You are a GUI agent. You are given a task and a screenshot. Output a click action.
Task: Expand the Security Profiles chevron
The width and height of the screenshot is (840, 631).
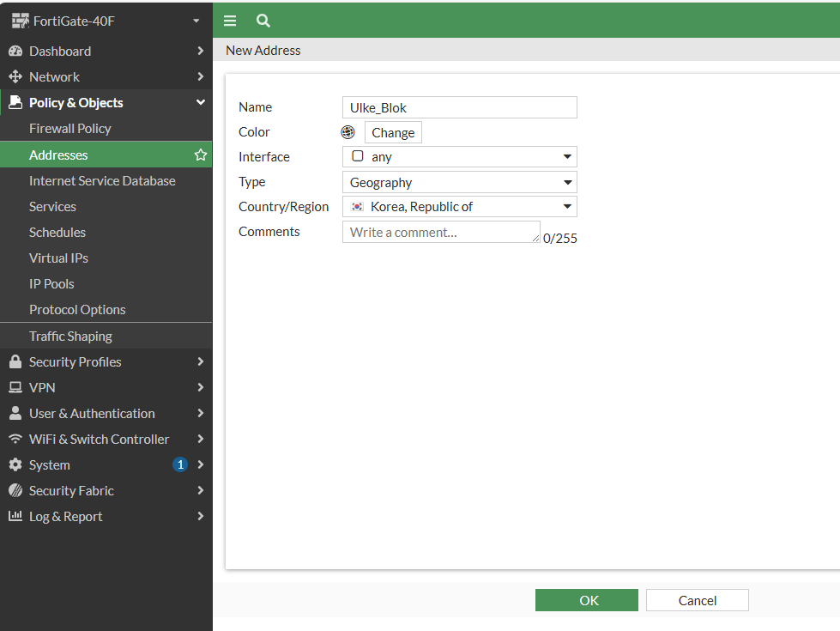pyautogui.click(x=201, y=362)
